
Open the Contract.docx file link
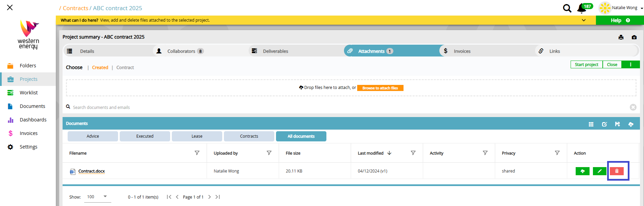tap(92, 171)
